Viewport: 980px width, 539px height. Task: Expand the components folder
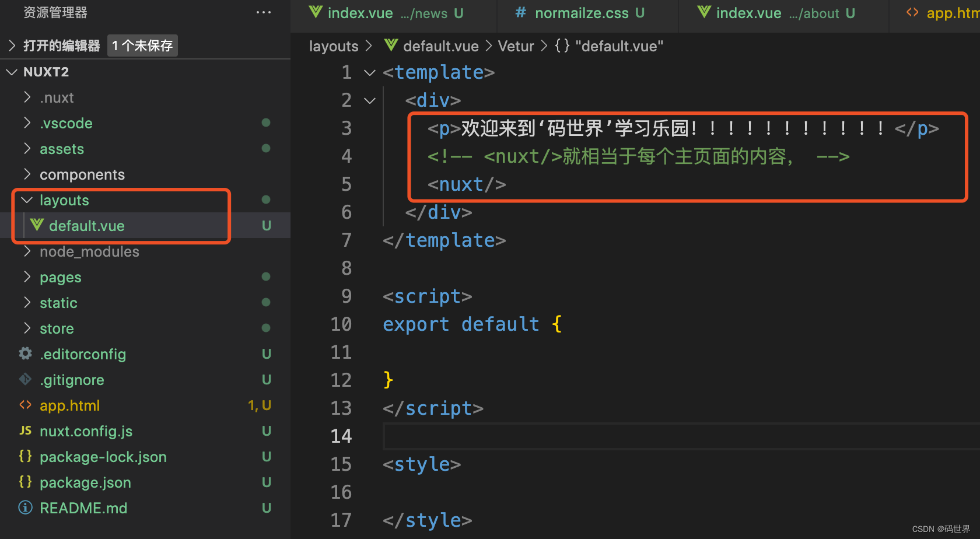tap(27, 174)
